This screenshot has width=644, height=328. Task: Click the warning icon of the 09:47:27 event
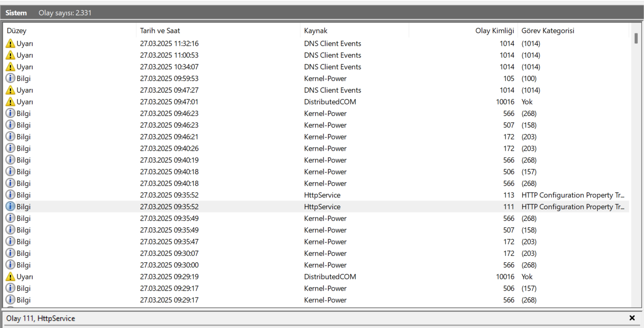10,90
